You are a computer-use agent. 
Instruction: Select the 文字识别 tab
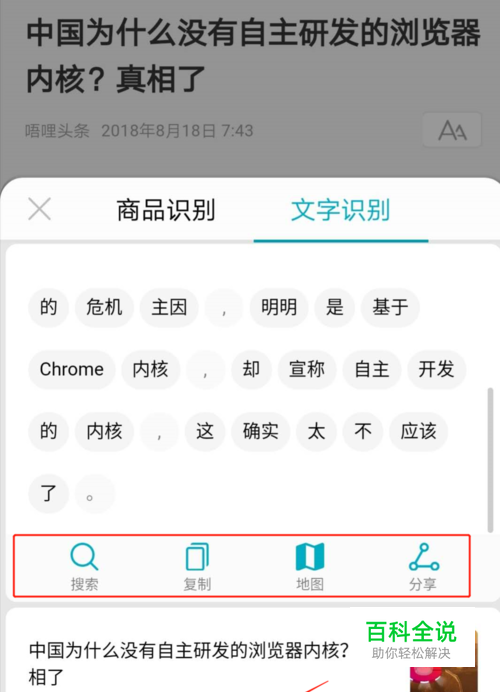tap(341, 210)
